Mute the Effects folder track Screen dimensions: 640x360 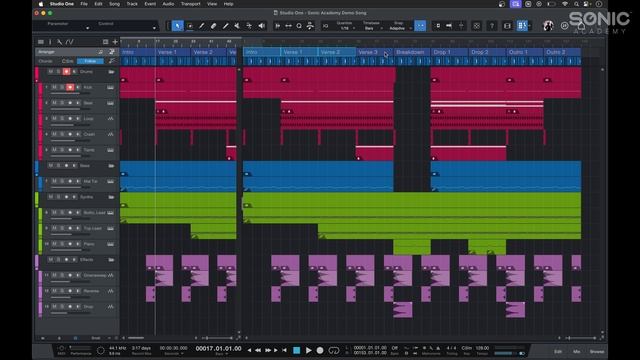51,260
